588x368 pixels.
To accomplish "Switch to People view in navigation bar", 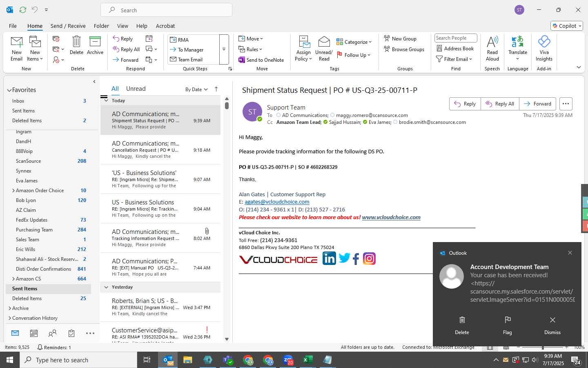I will point(52,334).
